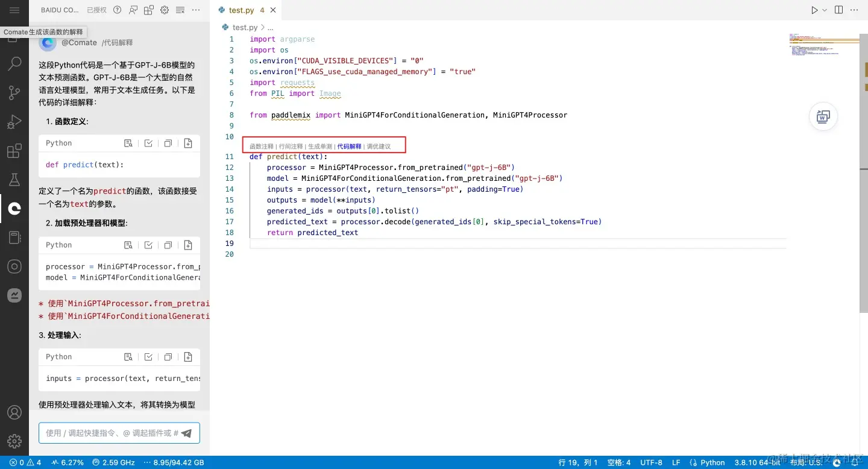Viewport: 868px width, 469px height.
Task: Open the Run and Debug view
Action: [x=14, y=121]
